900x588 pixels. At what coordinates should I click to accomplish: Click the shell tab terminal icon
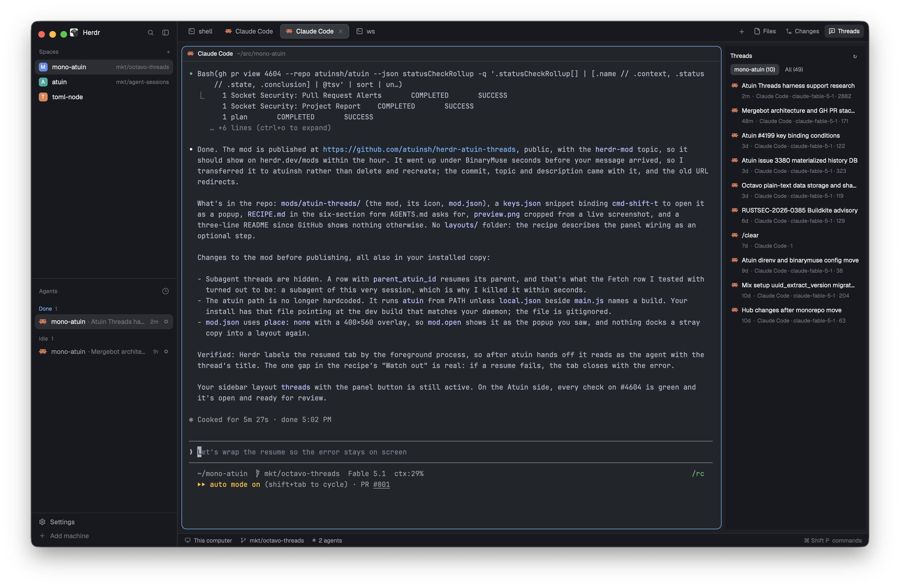[192, 31]
